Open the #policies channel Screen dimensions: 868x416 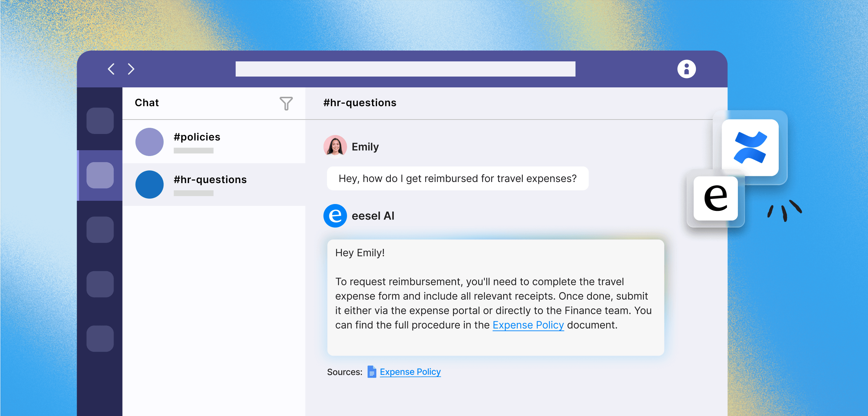tap(214, 142)
